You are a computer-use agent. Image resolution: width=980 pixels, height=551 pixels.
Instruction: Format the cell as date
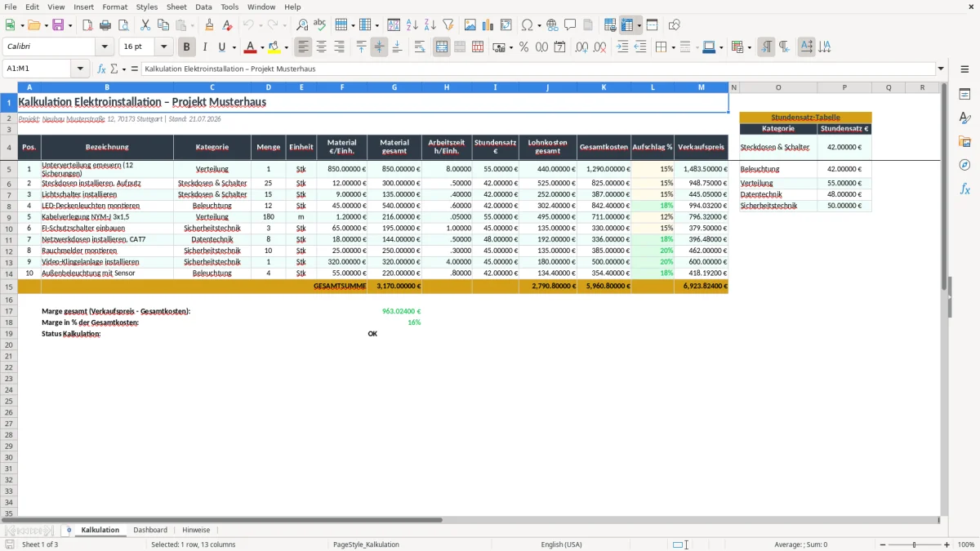pos(560,47)
